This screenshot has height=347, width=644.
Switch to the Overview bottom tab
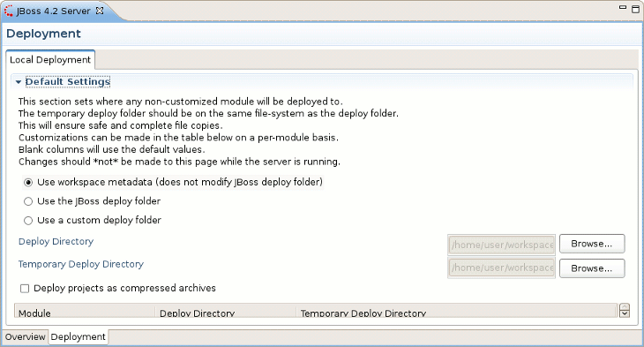pyautogui.click(x=25, y=336)
